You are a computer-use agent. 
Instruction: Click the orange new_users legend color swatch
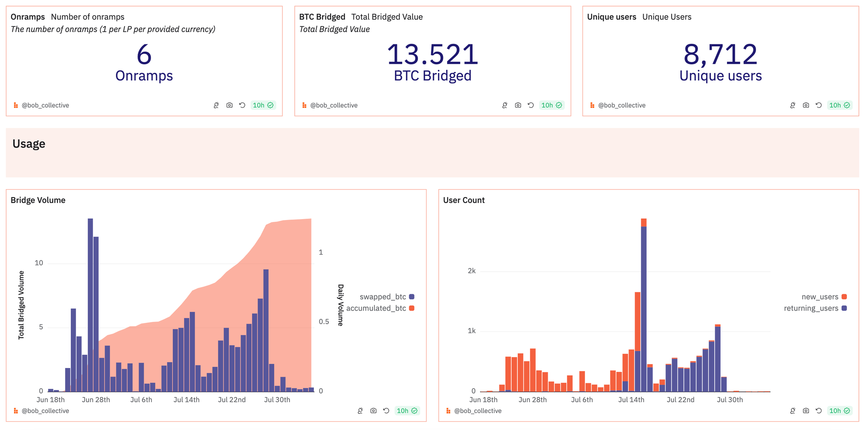tap(844, 297)
